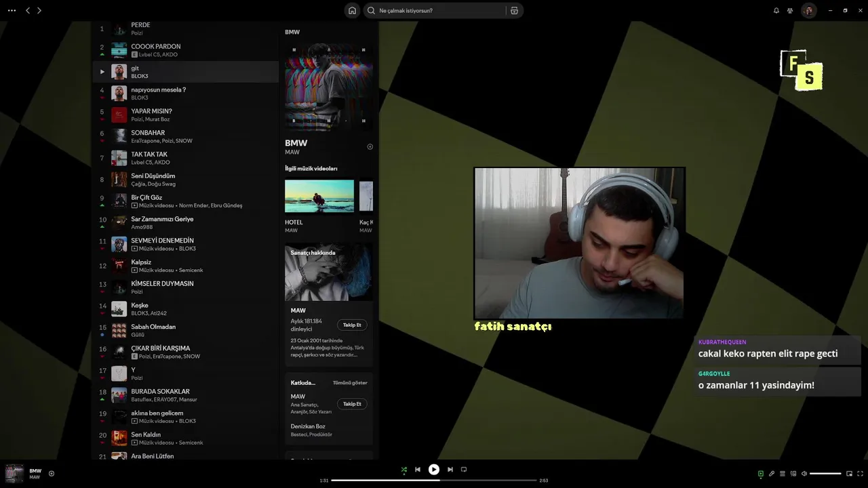Viewport: 868px width, 488px height.
Task: Click the Keşke album thumbnail
Action: coord(119,309)
